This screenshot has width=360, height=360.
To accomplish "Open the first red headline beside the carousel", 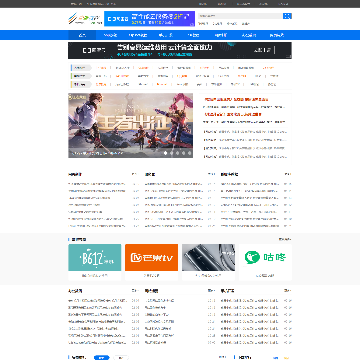I will [x=236, y=99].
